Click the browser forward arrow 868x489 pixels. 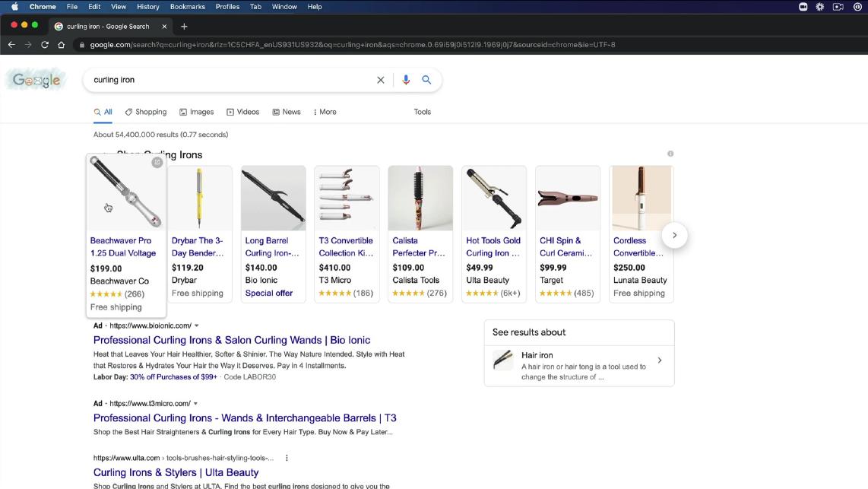28,45
